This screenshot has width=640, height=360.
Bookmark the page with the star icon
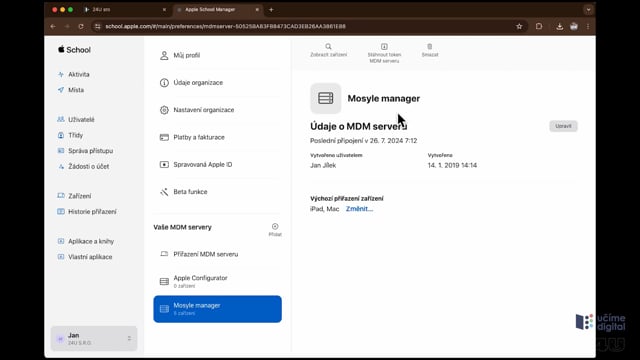click(519, 27)
